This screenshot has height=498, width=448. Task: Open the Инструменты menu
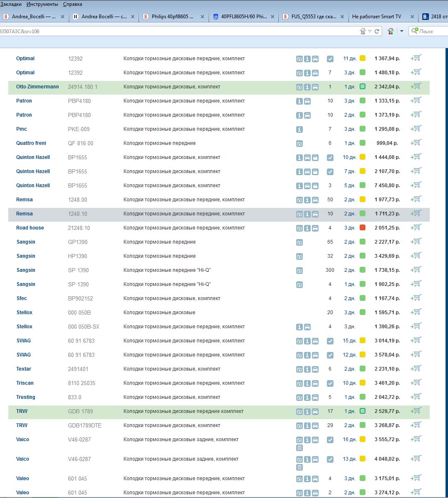pos(42,4)
